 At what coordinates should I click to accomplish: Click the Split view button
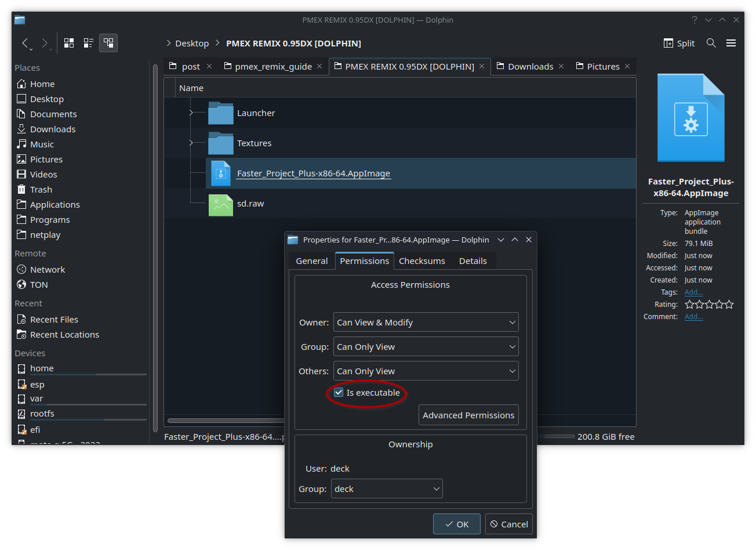tap(679, 43)
